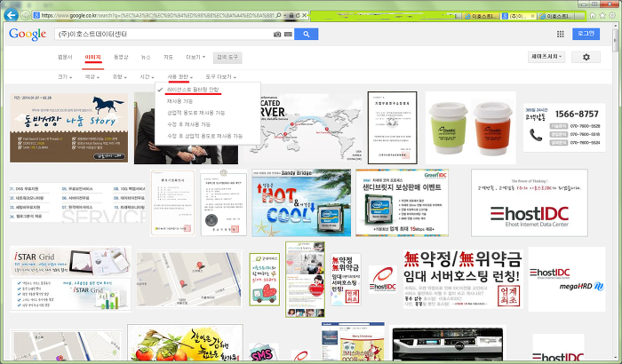Open the green and orange cups thumbnail
Image resolution: width=622 pixels, height=364 pixels.
(x=470, y=128)
